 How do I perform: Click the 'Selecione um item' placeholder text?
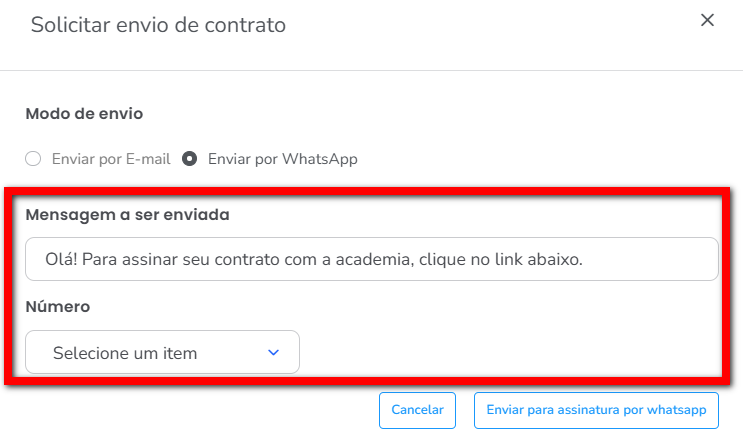pos(125,353)
